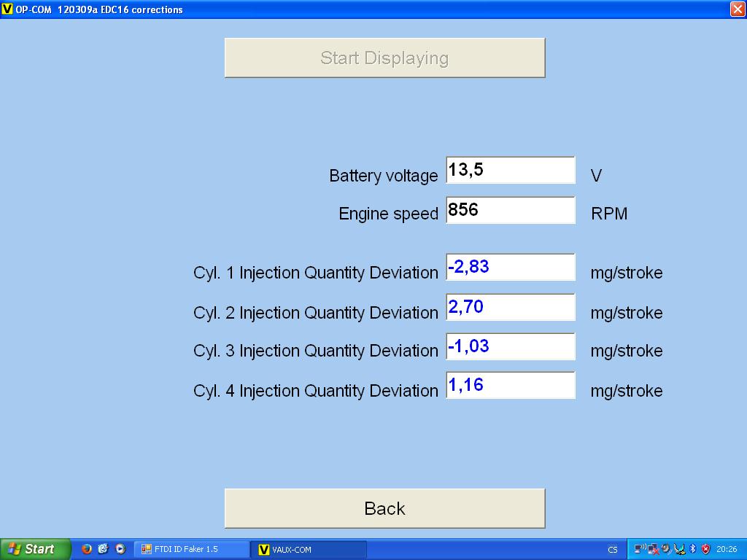
Task: Switch to FTDI ID Faker 1.5 taskbar item
Action: (x=191, y=549)
